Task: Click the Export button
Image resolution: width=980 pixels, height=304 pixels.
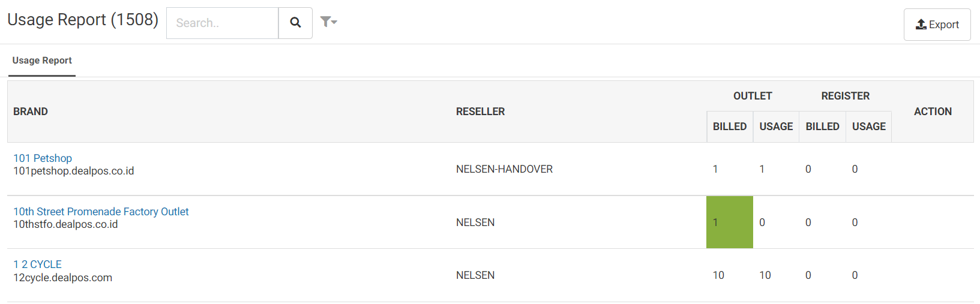Action: point(937,25)
